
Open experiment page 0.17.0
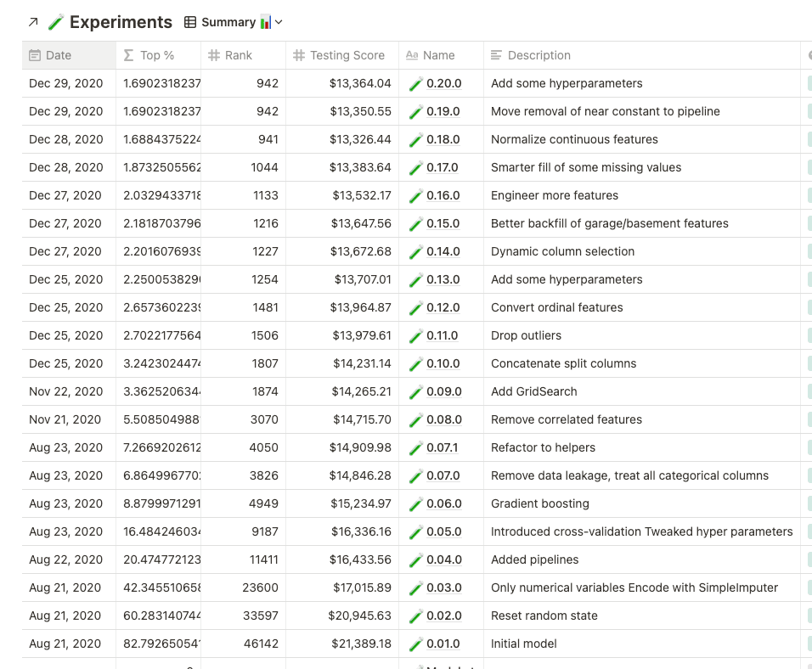click(443, 167)
